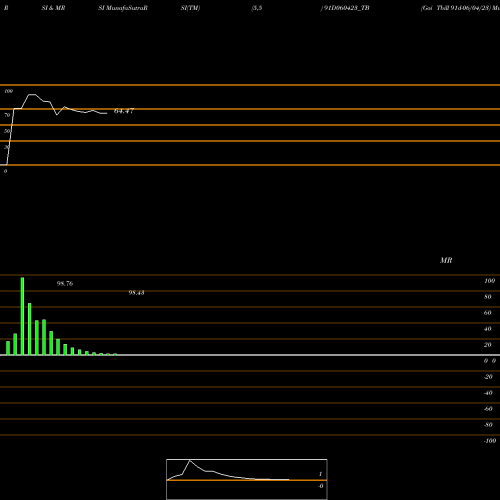Screen dimensions: 500x500
Task: Click the RSI value label 64.47
Action: click(x=124, y=111)
